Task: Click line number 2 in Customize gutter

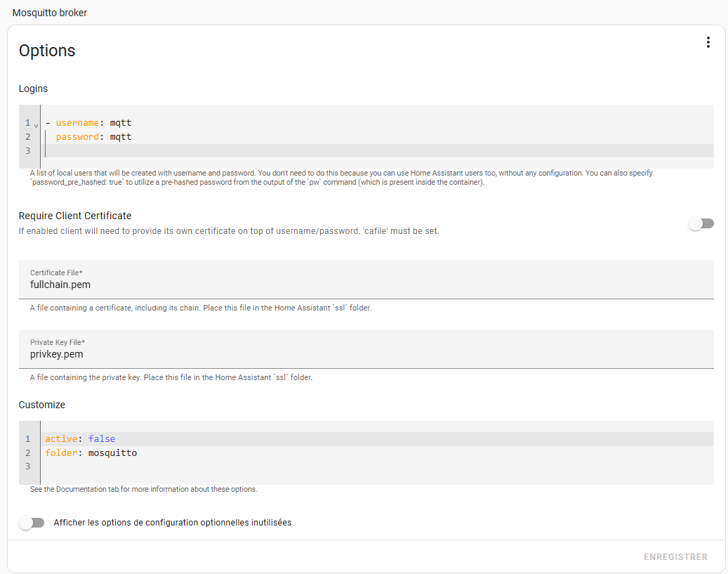Action: click(27, 453)
